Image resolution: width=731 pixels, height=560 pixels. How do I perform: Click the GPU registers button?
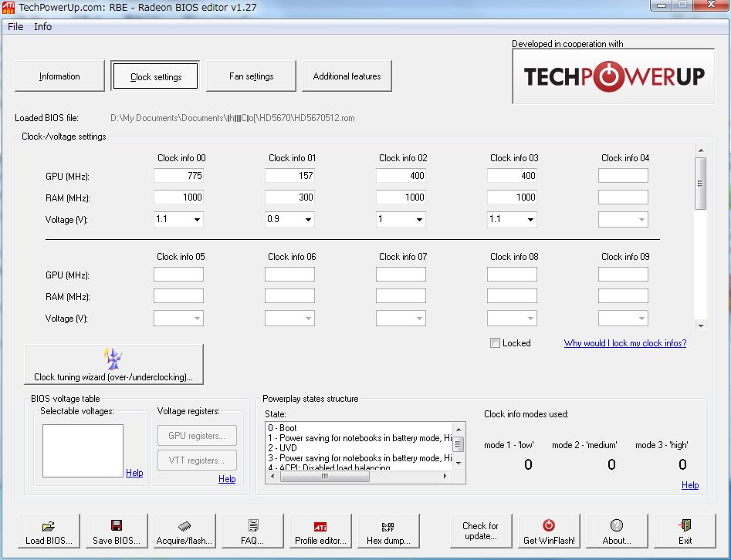click(x=197, y=436)
